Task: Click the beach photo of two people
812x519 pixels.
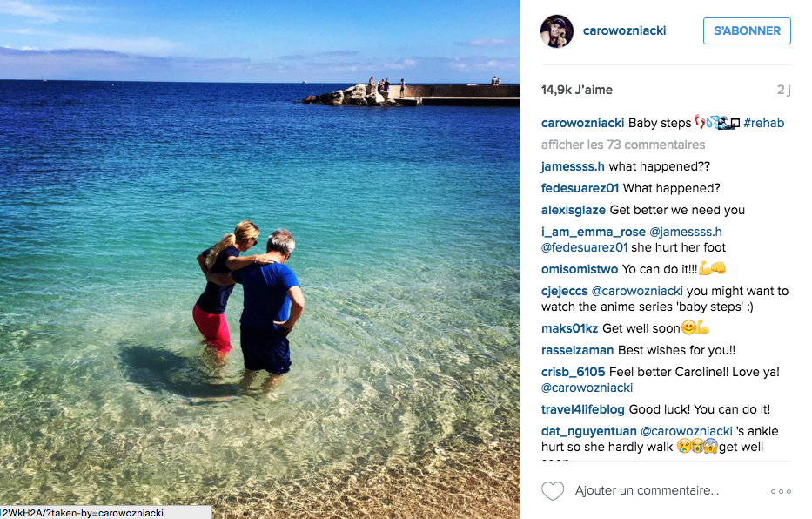Action: (x=260, y=259)
